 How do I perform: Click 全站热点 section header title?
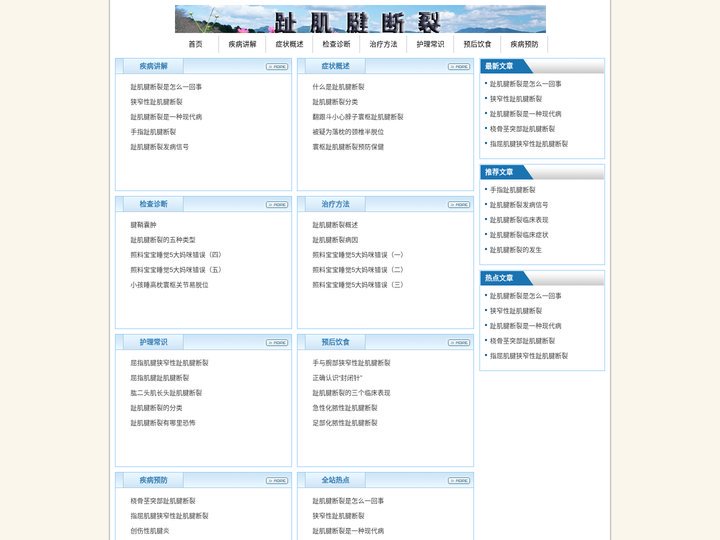(x=336, y=480)
